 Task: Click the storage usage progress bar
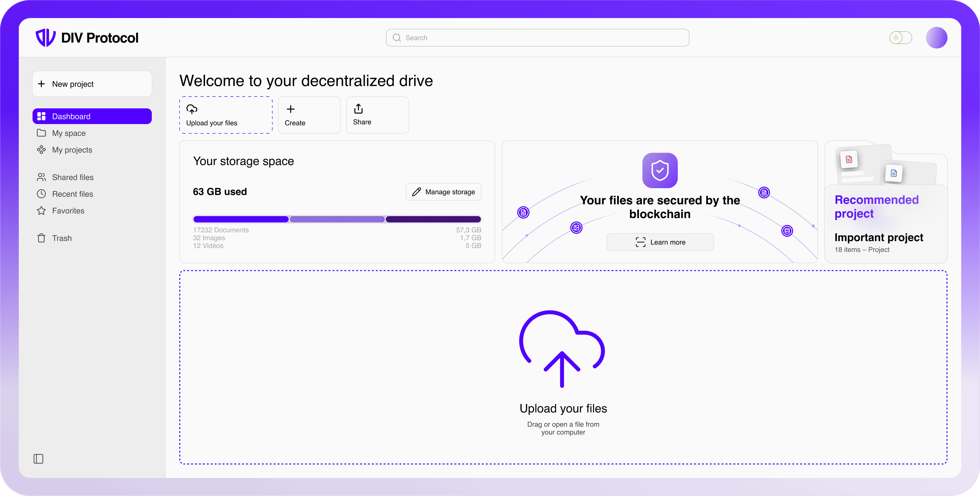(x=337, y=219)
